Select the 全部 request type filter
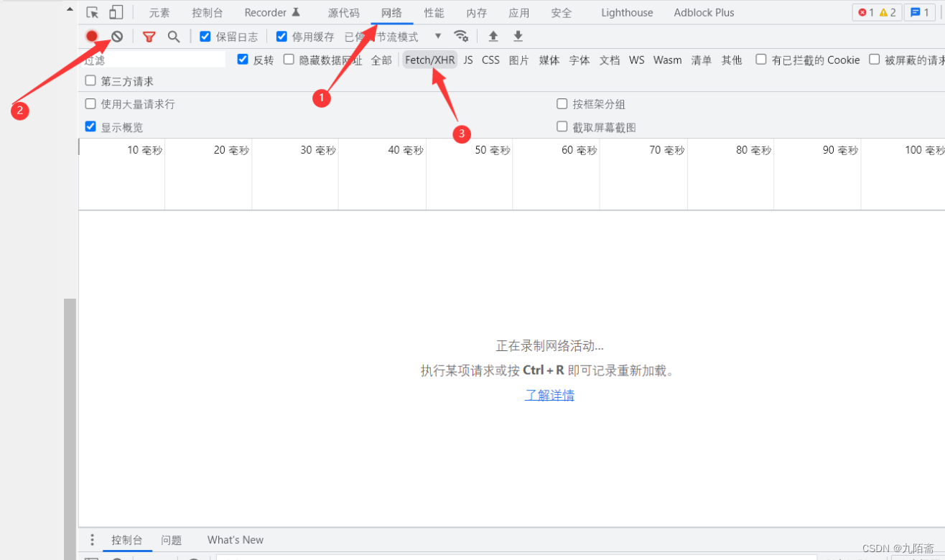 [381, 60]
